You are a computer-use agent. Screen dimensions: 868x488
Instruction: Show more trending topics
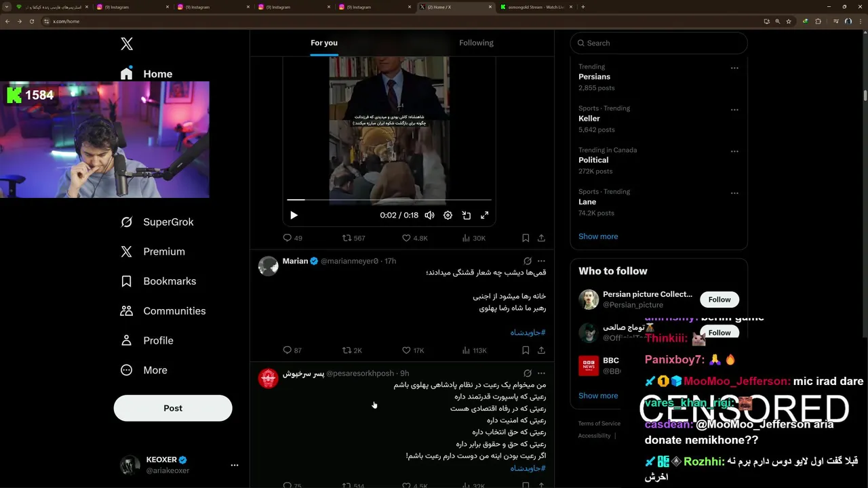pos(598,237)
